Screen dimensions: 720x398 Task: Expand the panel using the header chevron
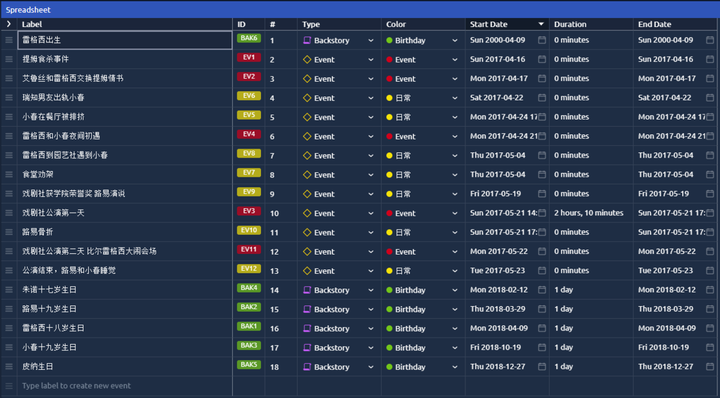(x=9, y=24)
